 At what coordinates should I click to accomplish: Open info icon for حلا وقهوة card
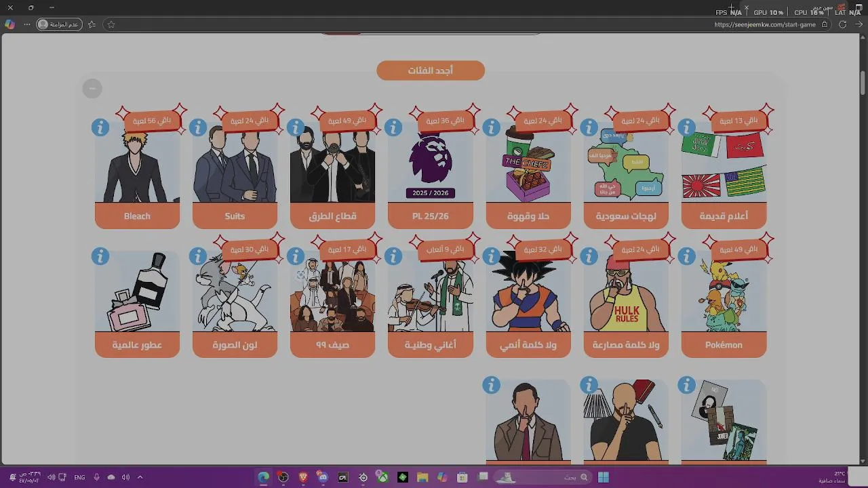coord(491,127)
